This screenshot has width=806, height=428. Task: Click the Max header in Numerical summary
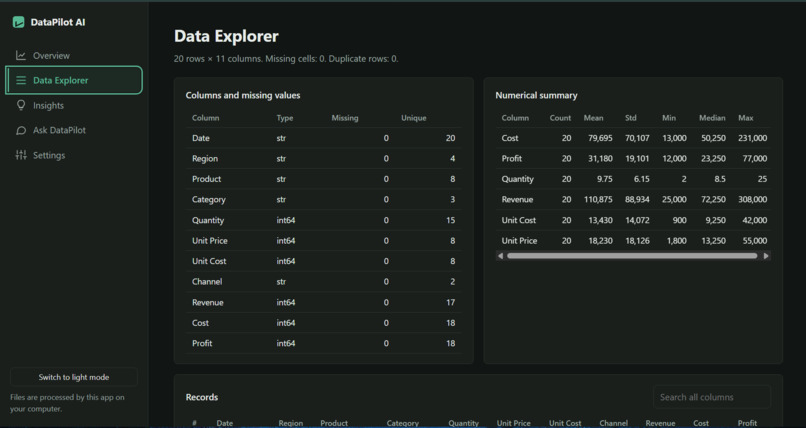click(x=746, y=118)
